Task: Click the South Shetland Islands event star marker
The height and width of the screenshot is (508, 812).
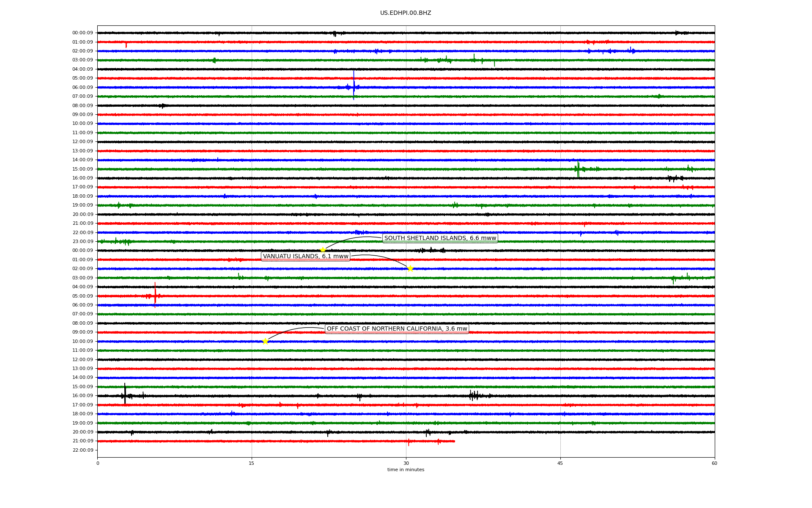Action: point(323,250)
